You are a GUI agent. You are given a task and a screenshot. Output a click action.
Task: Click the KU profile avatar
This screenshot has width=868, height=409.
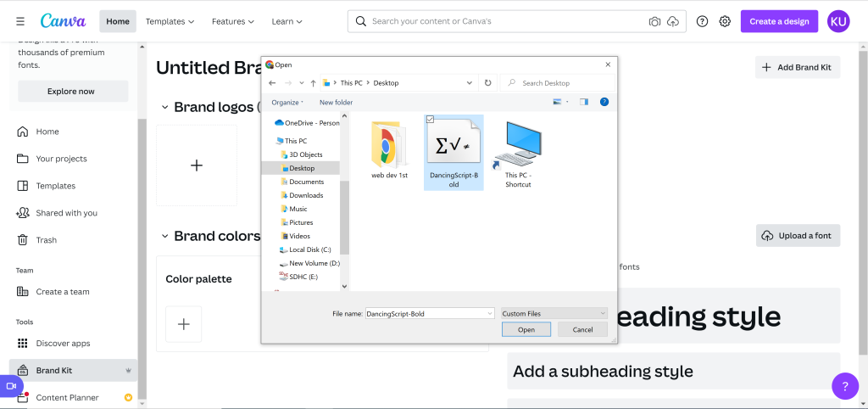coord(837,21)
